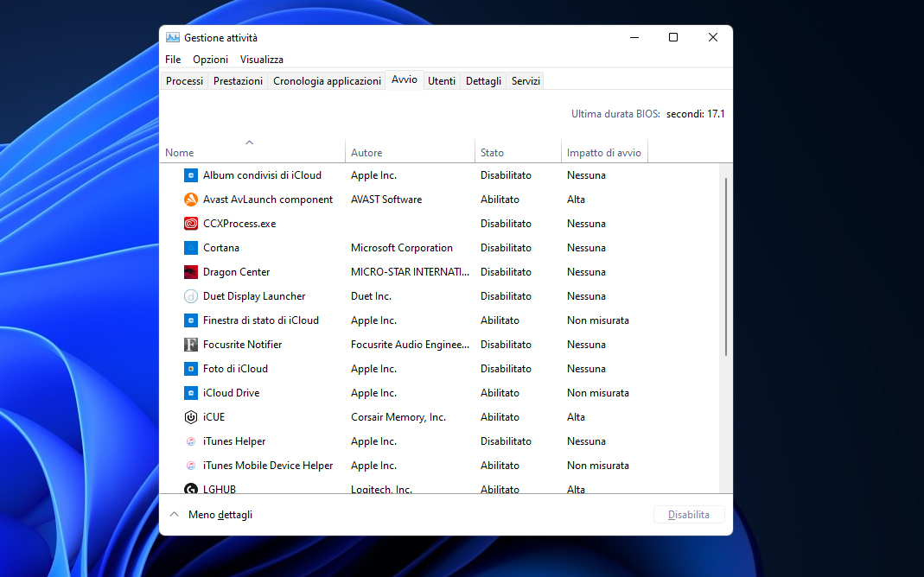The width and height of the screenshot is (924, 577).
Task: Select the CCXProcess.exe Creative Cloud icon
Action: click(191, 224)
